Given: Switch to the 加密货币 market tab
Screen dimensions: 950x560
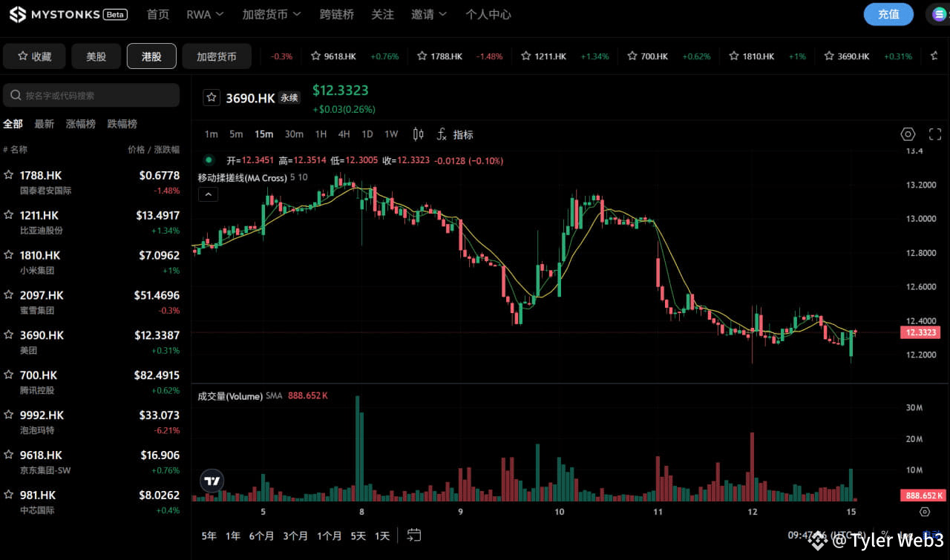Looking at the screenshot, I should click(x=217, y=56).
